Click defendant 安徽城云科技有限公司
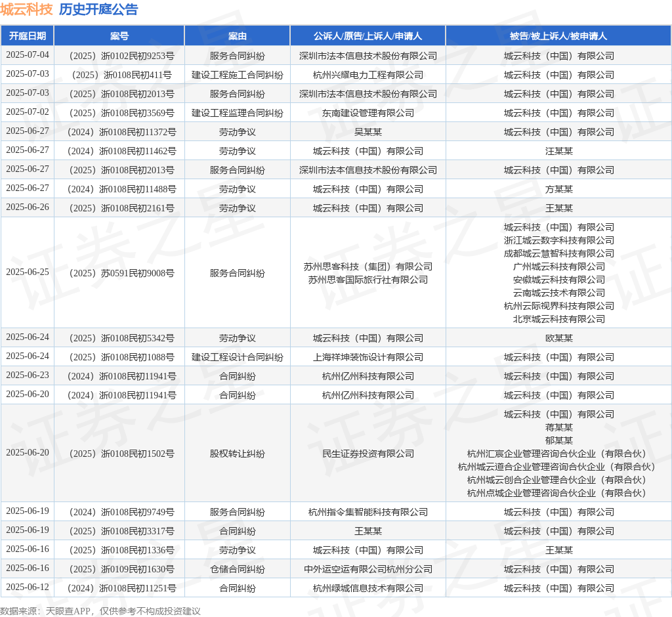The image size is (672, 617). click(x=559, y=280)
